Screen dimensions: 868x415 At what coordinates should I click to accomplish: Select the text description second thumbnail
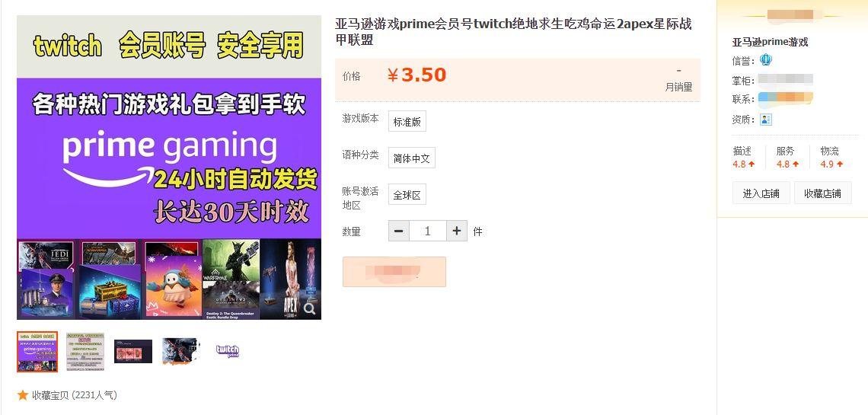pyautogui.click(x=85, y=351)
